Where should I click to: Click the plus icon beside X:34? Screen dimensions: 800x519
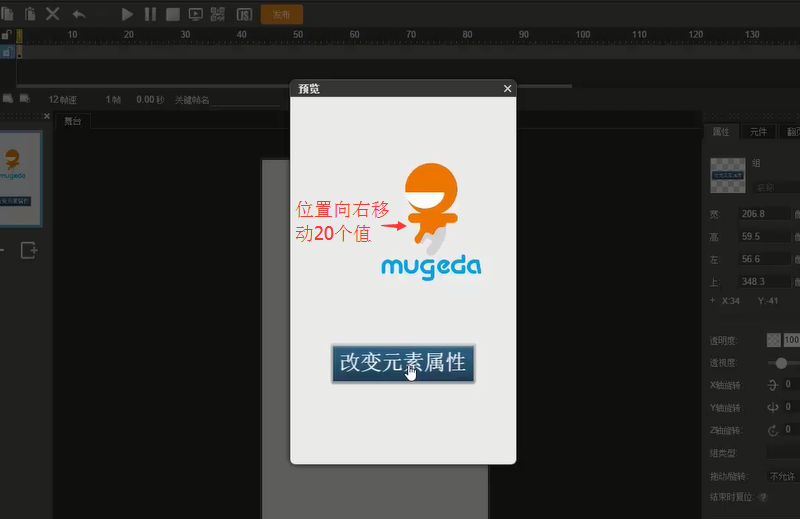(x=713, y=300)
